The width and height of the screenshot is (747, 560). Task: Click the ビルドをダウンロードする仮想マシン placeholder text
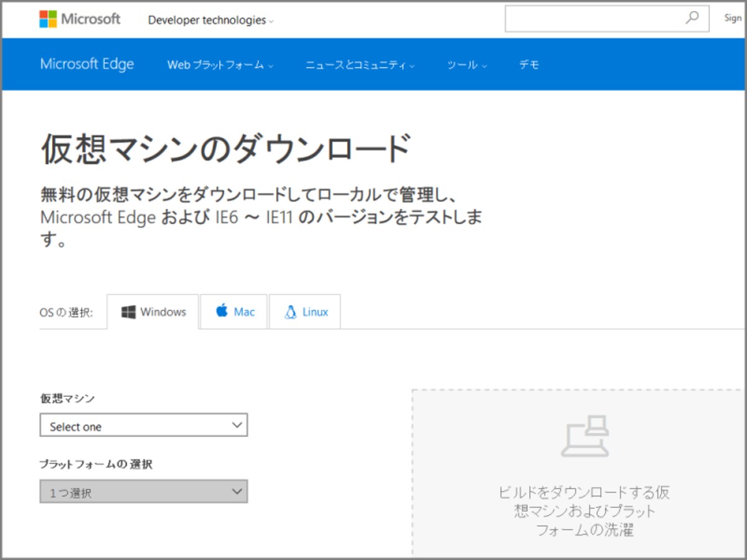[x=585, y=511]
